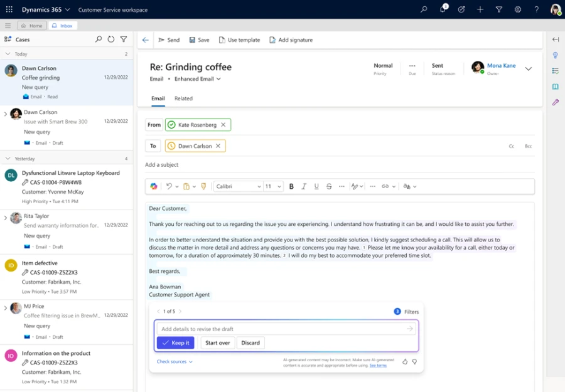The height and width of the screenshot is (392, 565).
Task: Underline the selected email text
Action: pos(316,186)
